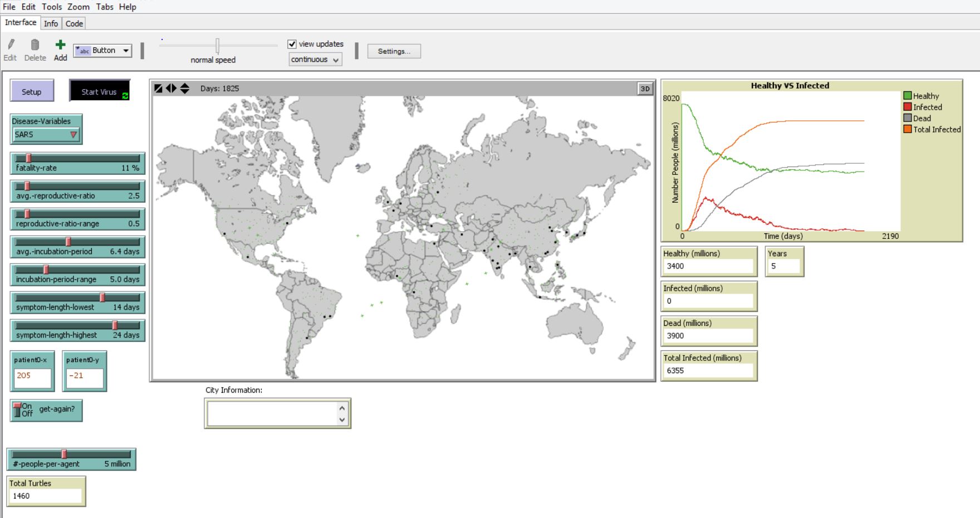Click the abc Button widget icon

pos(82,50)
